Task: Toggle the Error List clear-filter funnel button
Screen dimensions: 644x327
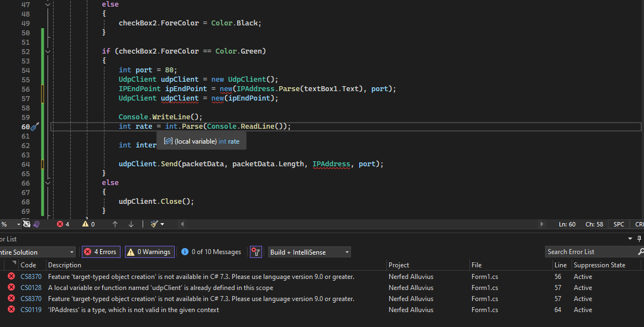Action: (x=256, y=252)
